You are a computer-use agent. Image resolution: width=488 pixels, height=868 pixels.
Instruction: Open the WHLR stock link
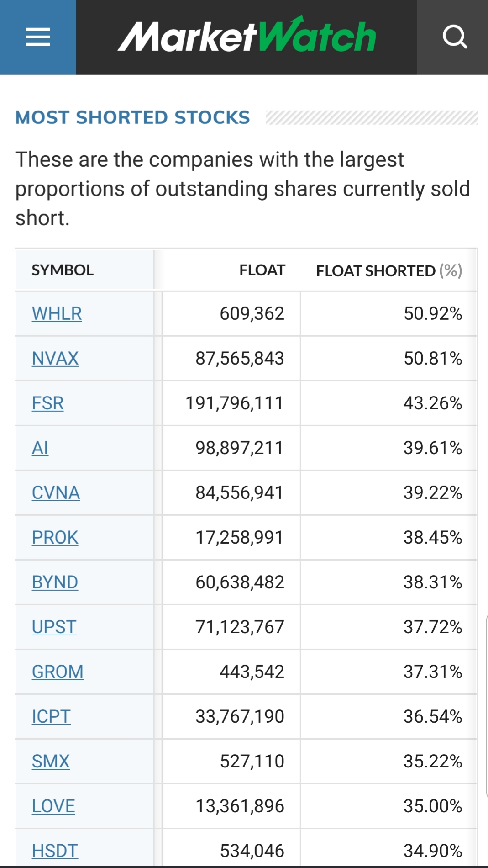(x=57, y=313)
